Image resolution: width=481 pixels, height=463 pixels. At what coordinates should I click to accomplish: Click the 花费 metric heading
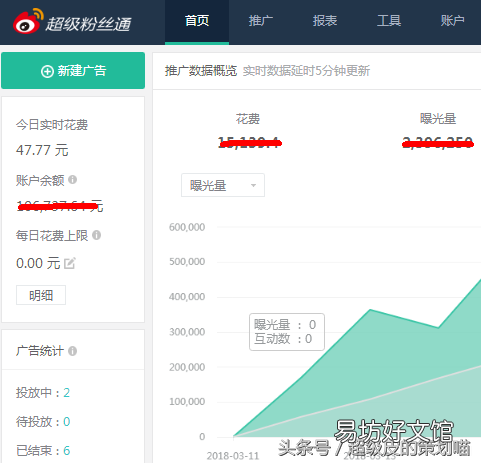(x=248, y=119)
